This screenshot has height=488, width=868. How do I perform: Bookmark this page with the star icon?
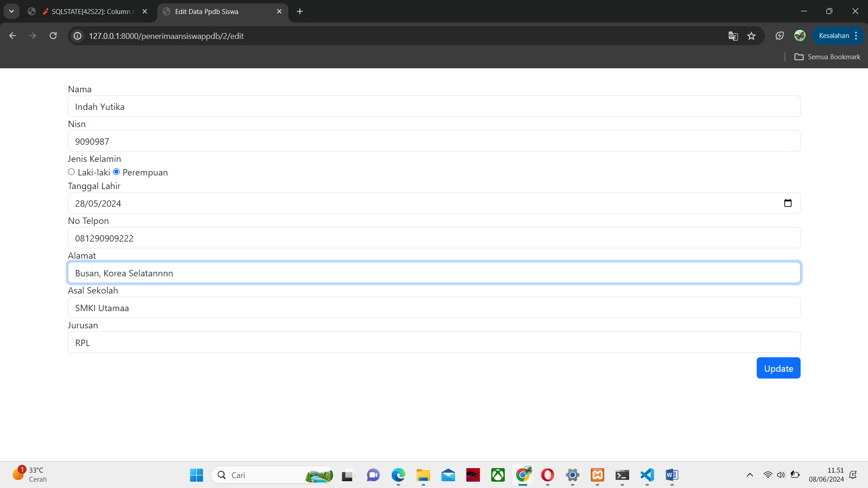(751, 36)
